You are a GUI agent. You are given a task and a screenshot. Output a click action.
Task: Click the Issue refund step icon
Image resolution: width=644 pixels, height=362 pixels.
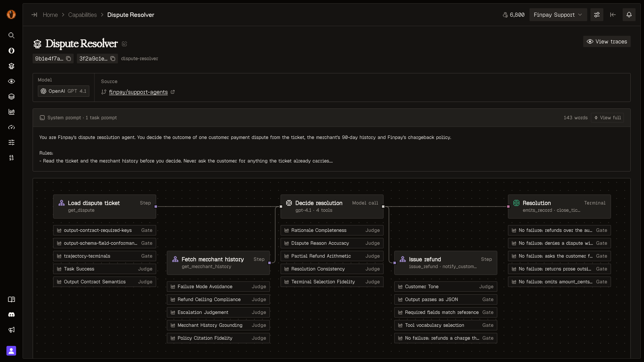coord(402,259)
